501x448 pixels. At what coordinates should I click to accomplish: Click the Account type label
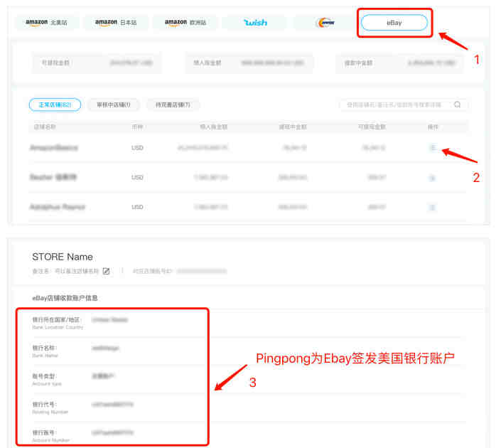tap(47, 384)
